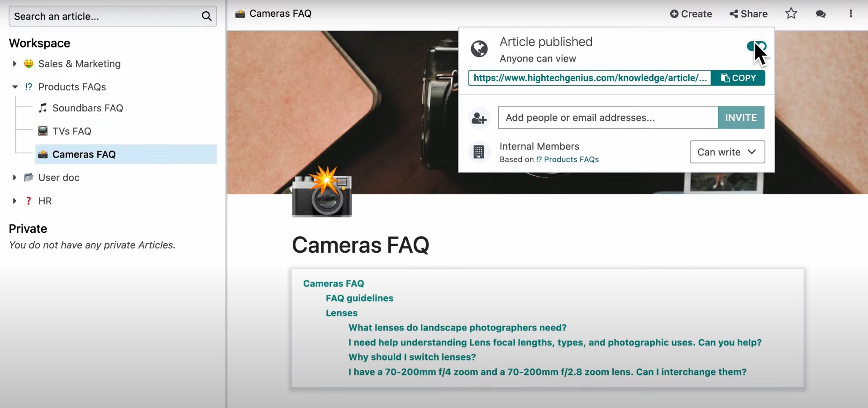Click the Search an article field
Viewport: 868px width, 408px height.
113,16
